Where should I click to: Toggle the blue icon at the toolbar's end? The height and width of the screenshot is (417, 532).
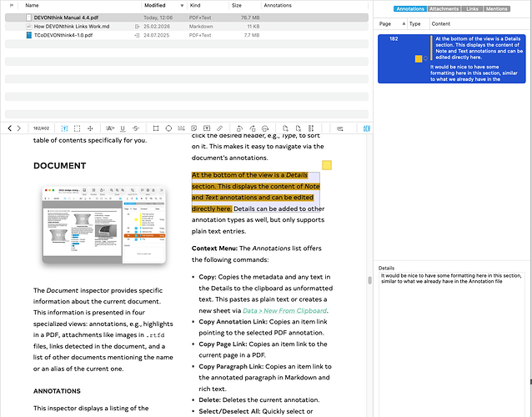(367, 128)
